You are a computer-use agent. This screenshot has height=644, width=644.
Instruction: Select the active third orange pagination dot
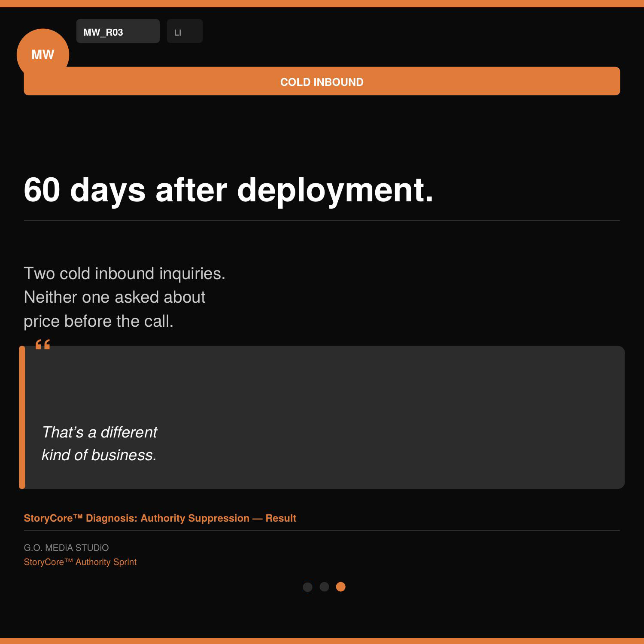(x=340, y=587)
